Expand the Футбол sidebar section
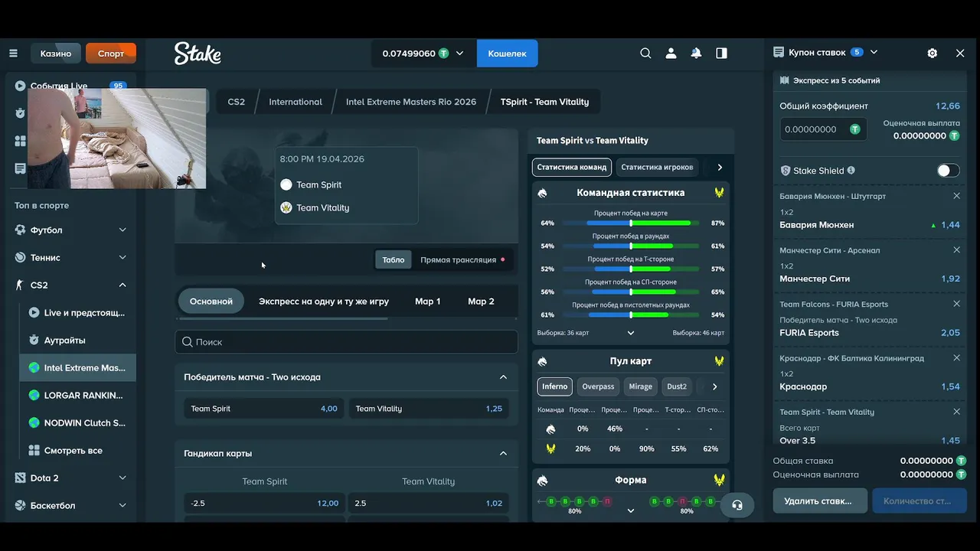This screenshot has width=980, height=551. pyautogui.click(x=122, y=230)
